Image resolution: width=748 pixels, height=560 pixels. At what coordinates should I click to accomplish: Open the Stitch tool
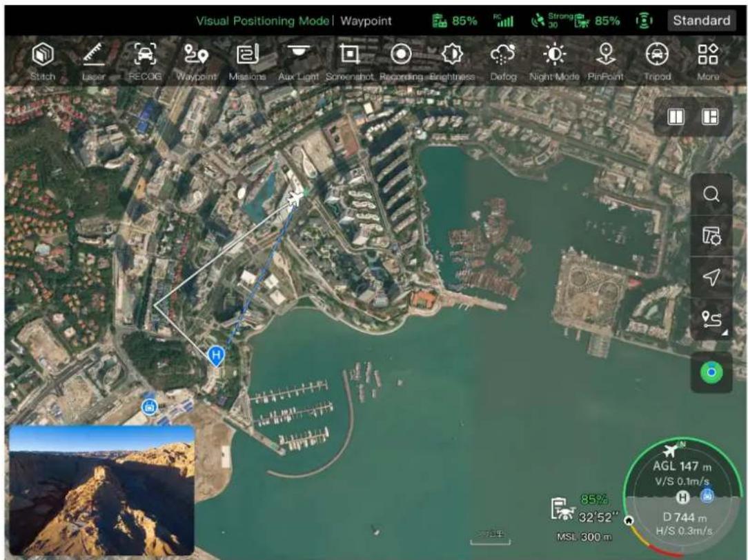click(43, 61)
